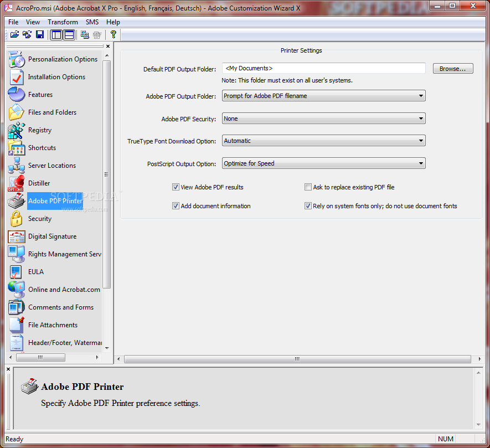
Task: Uncheck Rely on system fonts only
Action: 308,205
